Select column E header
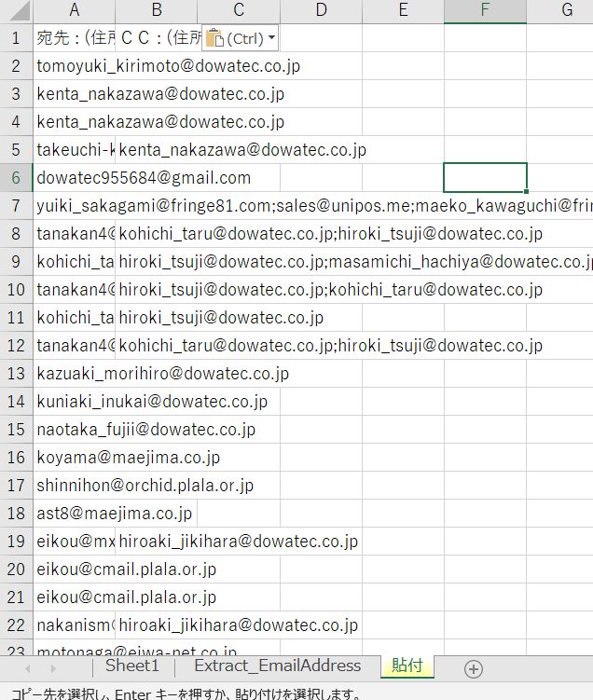 point(403,10)
